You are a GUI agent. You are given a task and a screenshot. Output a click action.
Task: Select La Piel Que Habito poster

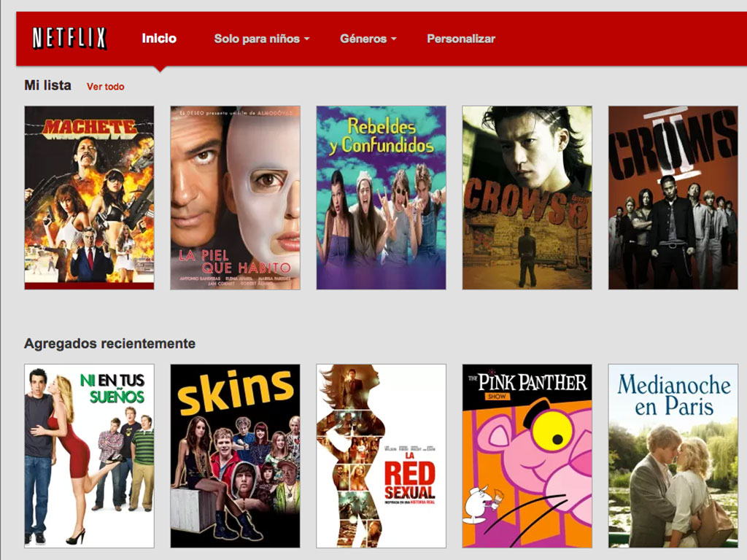[x=235, y=198]
